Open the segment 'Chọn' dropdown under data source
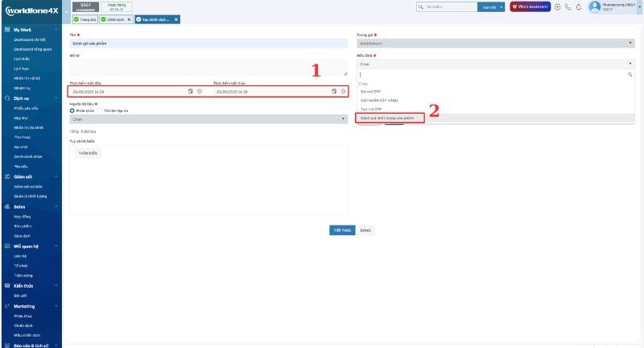This screenshot has height=348, width=644. pos(208,118)
